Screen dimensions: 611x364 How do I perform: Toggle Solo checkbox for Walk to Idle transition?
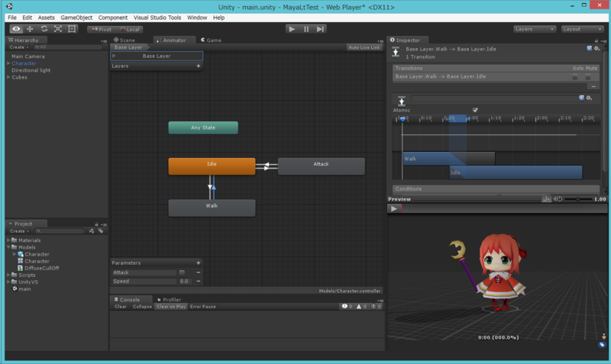point(575,77)
